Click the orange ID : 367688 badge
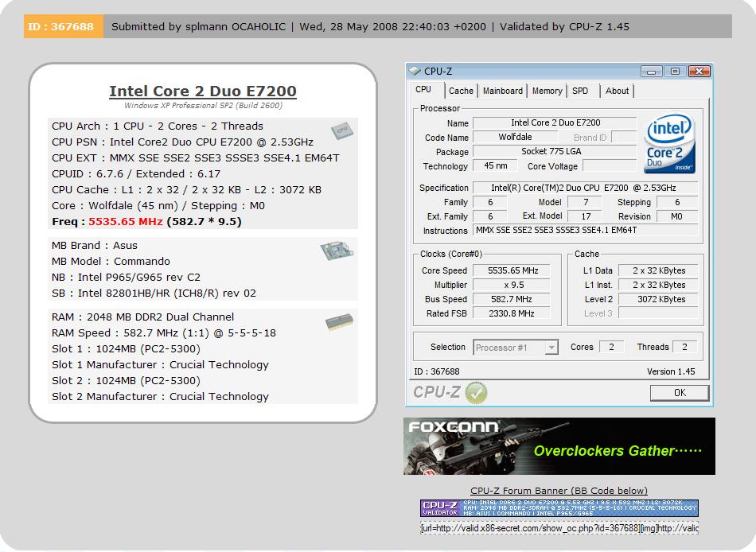756x552 pixels. pyautogui.click(x=63, y=26)
